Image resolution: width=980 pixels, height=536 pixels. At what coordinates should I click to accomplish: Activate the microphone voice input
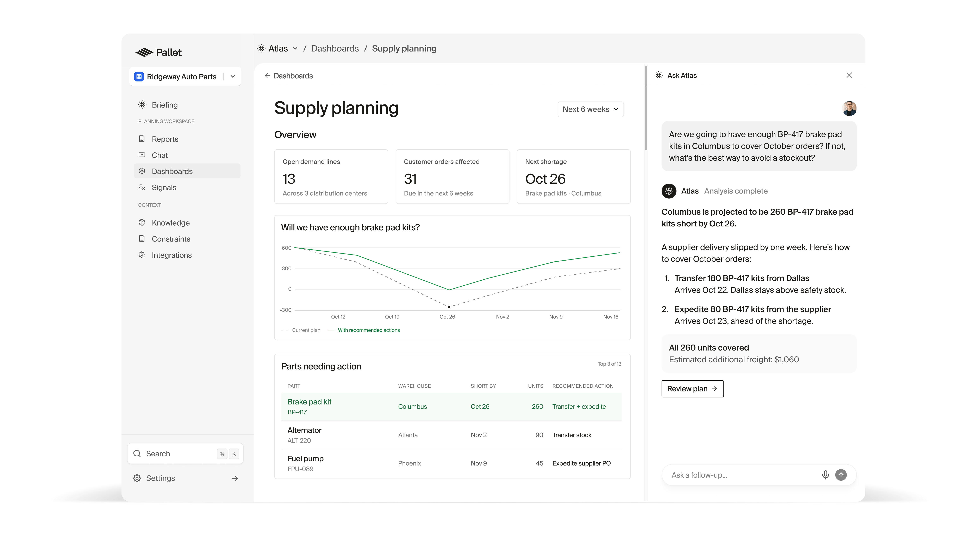click(825, 475)
